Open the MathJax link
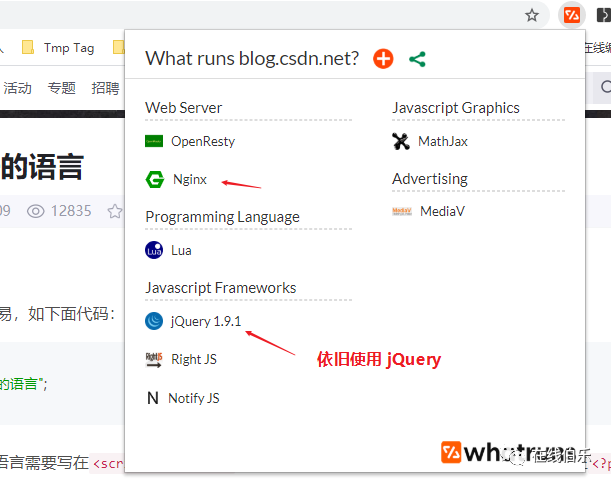Image resolution: width=611 pixels, height=483 pixels. point(443,141)
